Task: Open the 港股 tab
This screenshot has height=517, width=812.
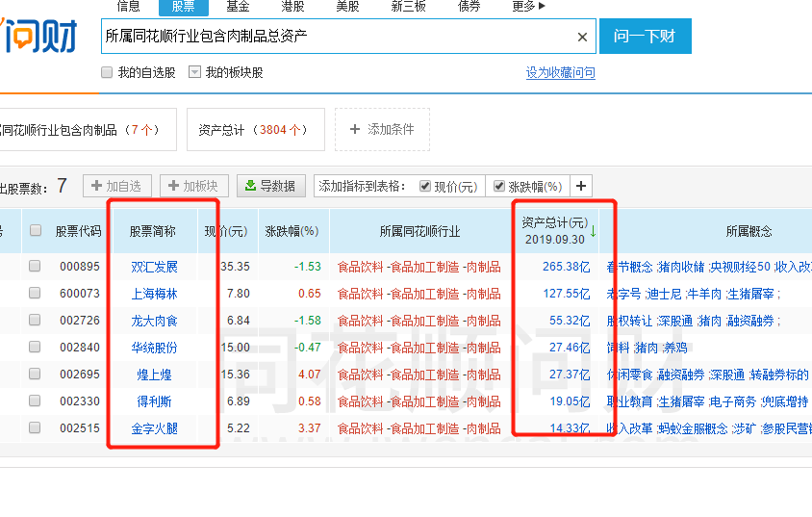Action: (292, 6)
